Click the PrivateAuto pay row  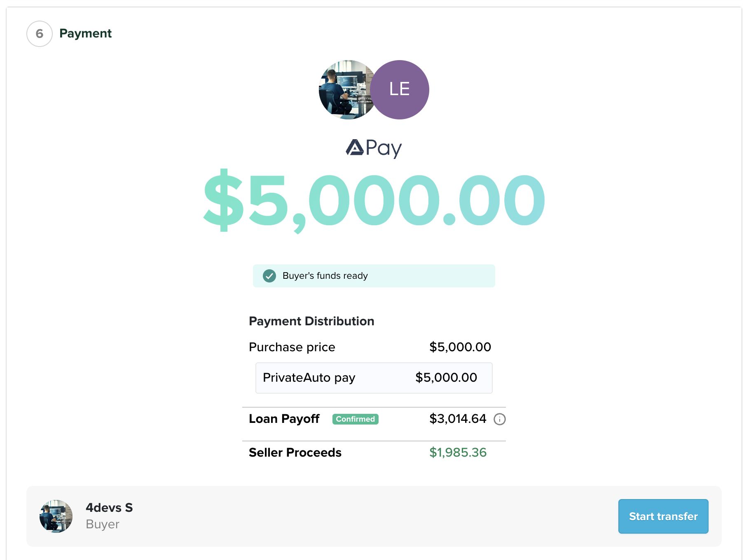pyautogui.click(x=374, y=378)
